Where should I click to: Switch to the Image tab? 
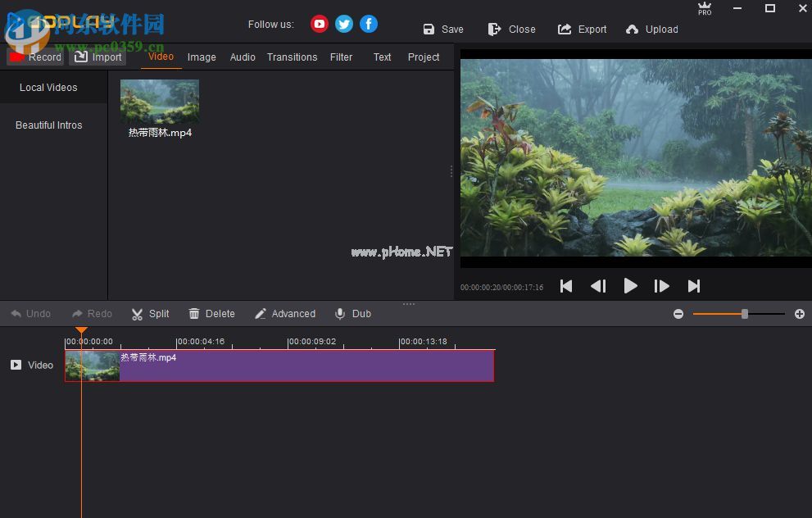click(x=202, y=57)
